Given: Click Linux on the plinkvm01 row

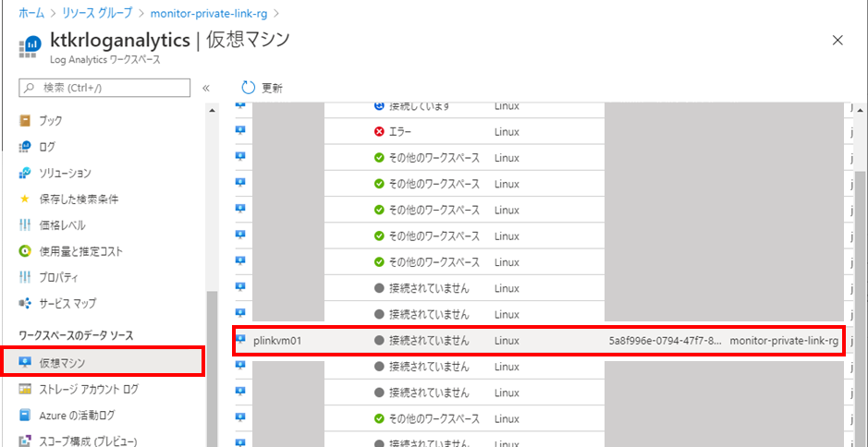Looking at the screenshot, I should (x=507, y=341).
